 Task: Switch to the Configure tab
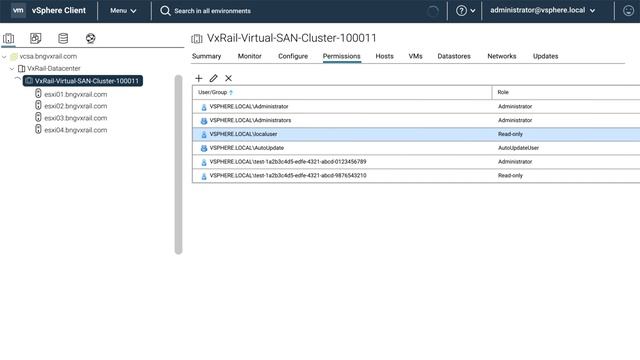(x=293, y=56)
